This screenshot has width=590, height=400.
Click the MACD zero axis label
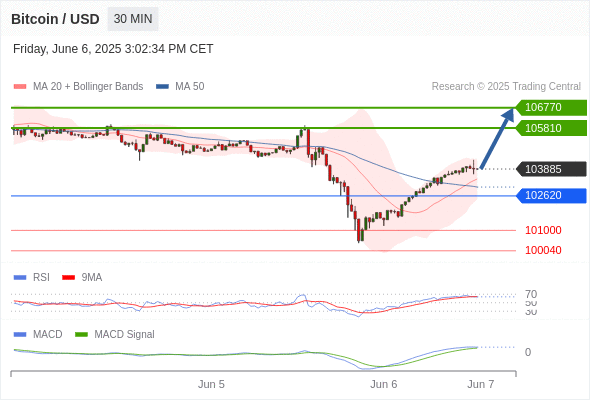[528, 353]
